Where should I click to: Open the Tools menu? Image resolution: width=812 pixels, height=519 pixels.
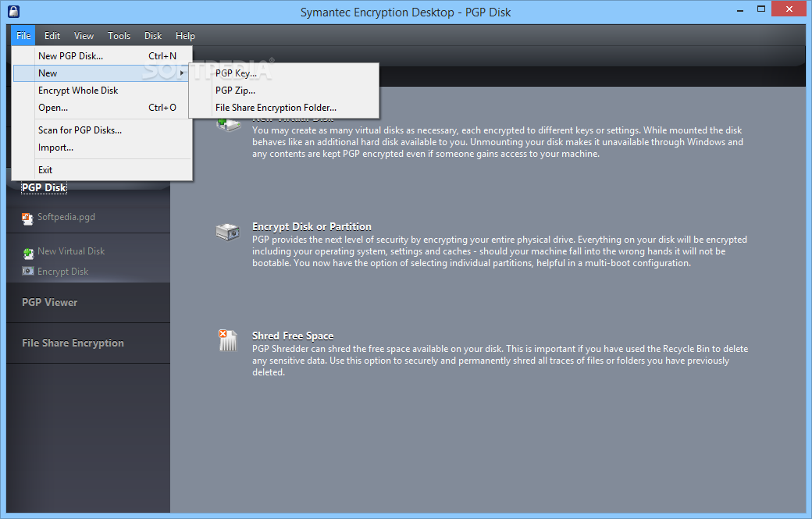tap(119, 36)
